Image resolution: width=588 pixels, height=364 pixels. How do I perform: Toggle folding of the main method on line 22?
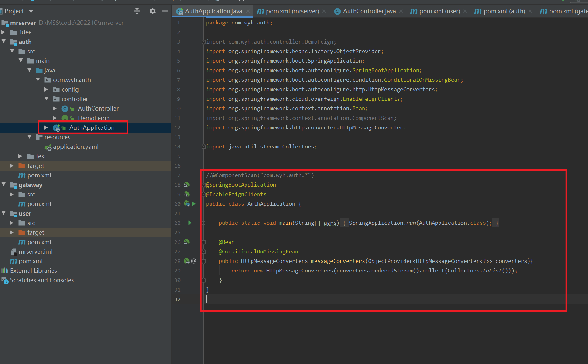click(204, 223)
